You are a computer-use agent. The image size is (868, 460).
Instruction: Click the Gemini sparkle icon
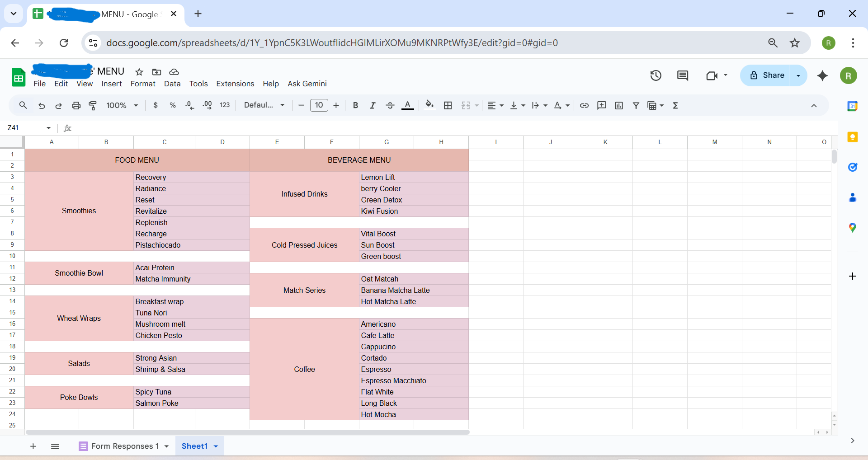pos(823,75)
